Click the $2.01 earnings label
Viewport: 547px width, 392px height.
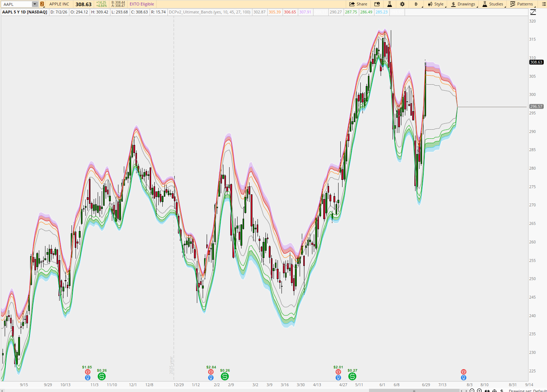[338, 367]
